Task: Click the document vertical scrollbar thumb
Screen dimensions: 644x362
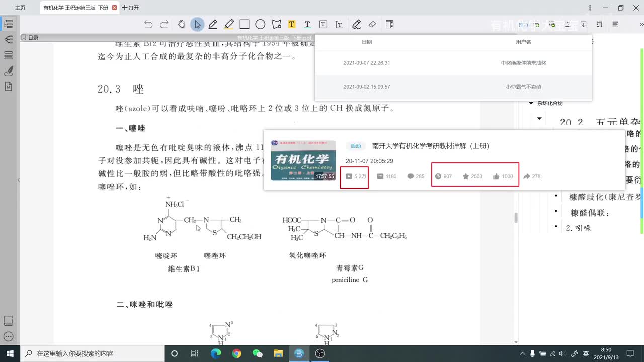Action: (515, 218)
